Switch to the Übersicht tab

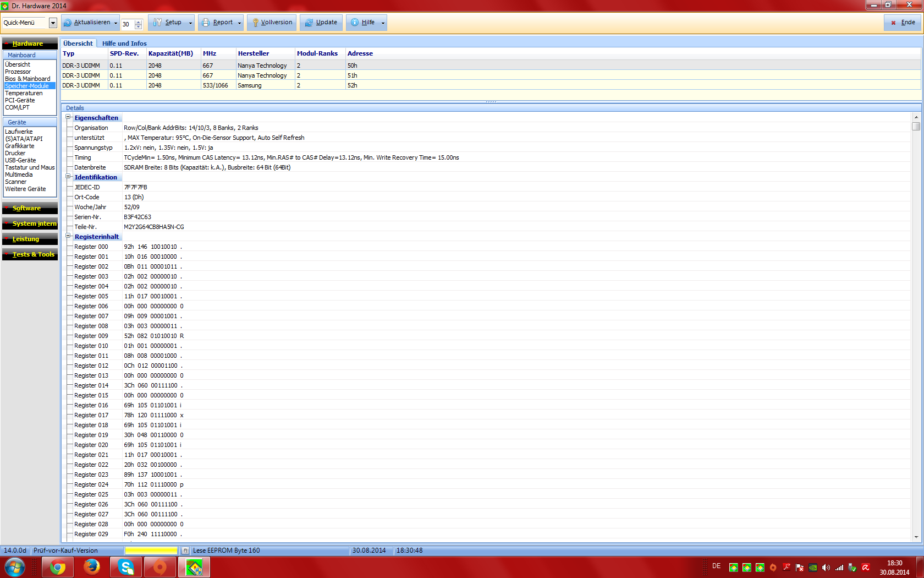click(x=78, y=43)
